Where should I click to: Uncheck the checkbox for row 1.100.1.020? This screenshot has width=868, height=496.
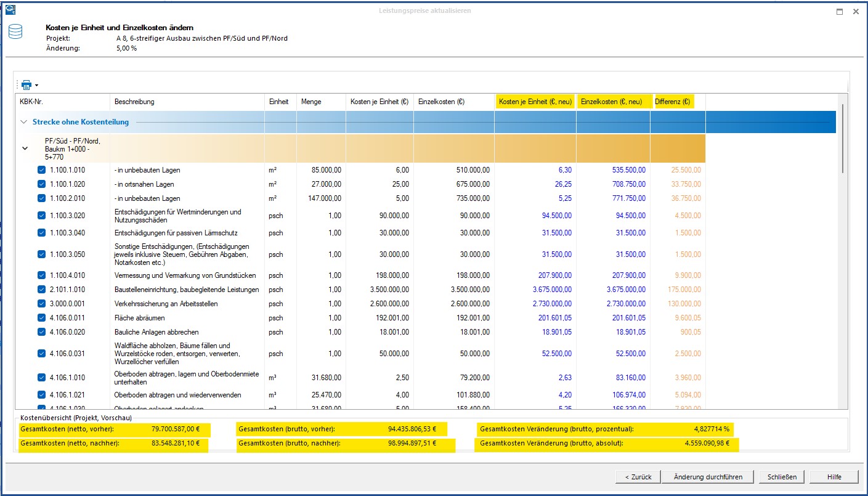[41, 184]
